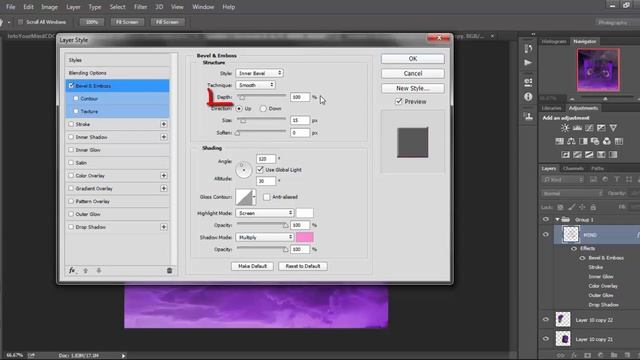Open the Info panel icon in dock
This screenshot has height=360, width=640.
pyautogui.click(x=528, y=97)
